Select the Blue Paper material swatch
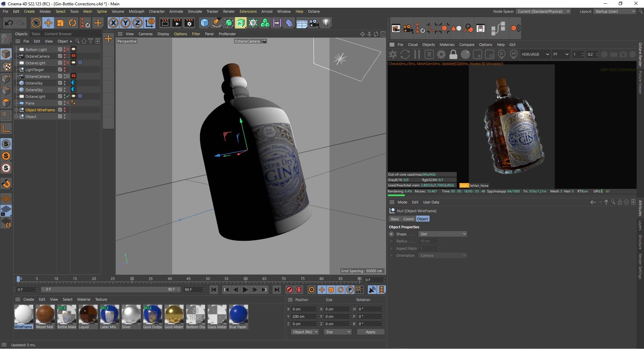 click(x=238, y=317)
